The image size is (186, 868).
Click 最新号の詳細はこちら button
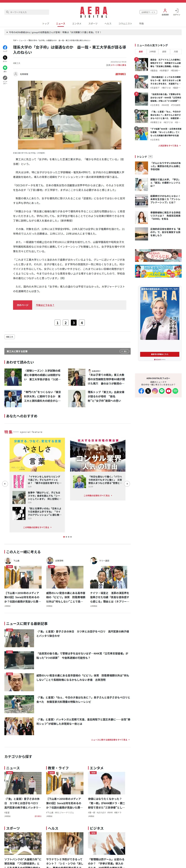(160, 354)
